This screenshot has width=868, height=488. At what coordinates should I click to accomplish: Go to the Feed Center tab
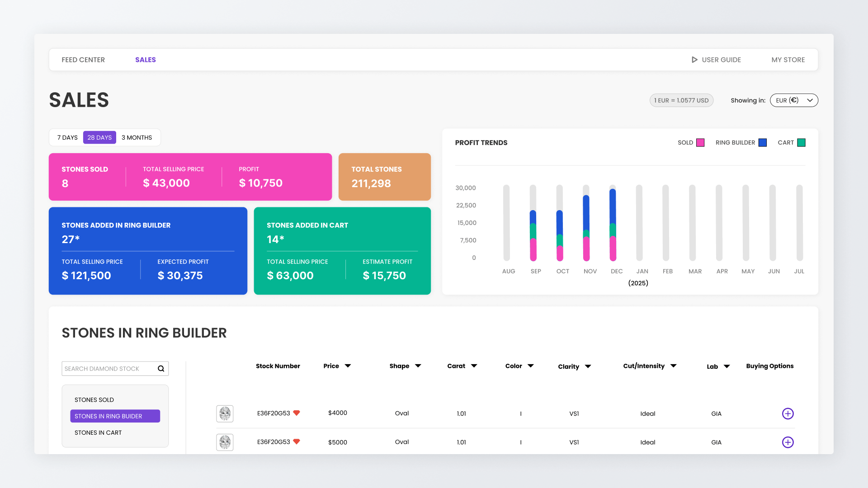point(83,60)
